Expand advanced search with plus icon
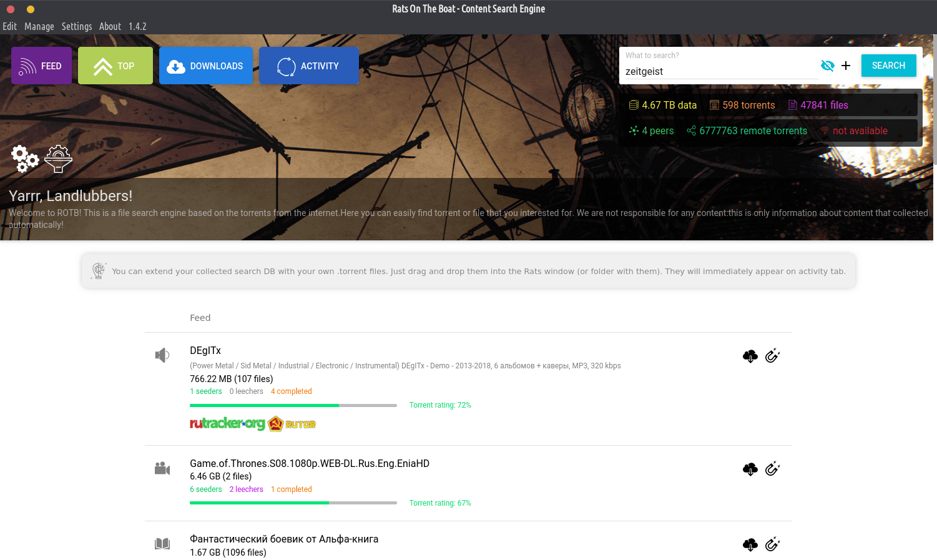The height and width of the screenshot is (560, 937). [846, 66]
